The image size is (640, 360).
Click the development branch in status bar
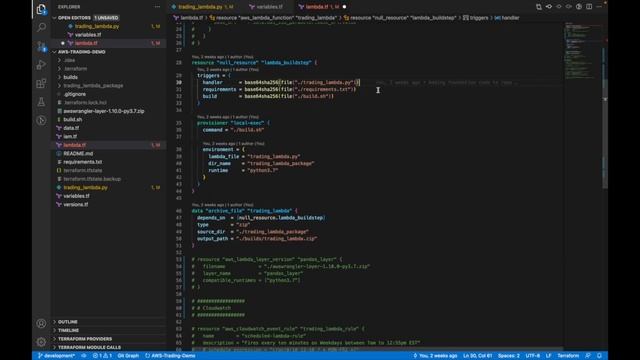pyautogui.click(x=57, y=356)
